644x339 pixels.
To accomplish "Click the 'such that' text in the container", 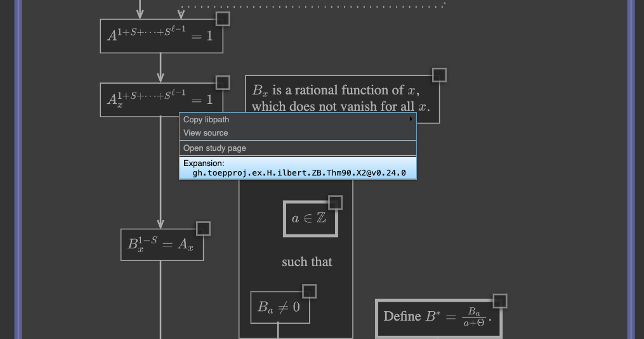I will (x=307, y=262).
